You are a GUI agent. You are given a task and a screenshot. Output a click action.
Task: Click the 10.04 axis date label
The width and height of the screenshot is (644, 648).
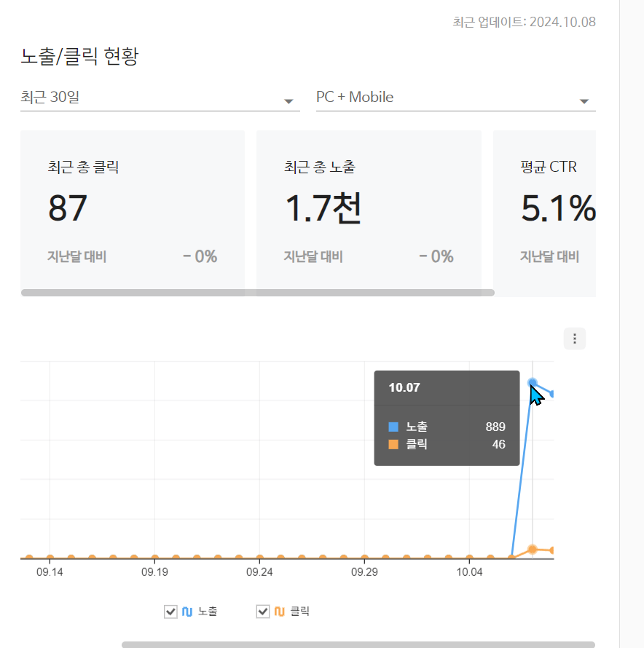(x=469, y=572)
